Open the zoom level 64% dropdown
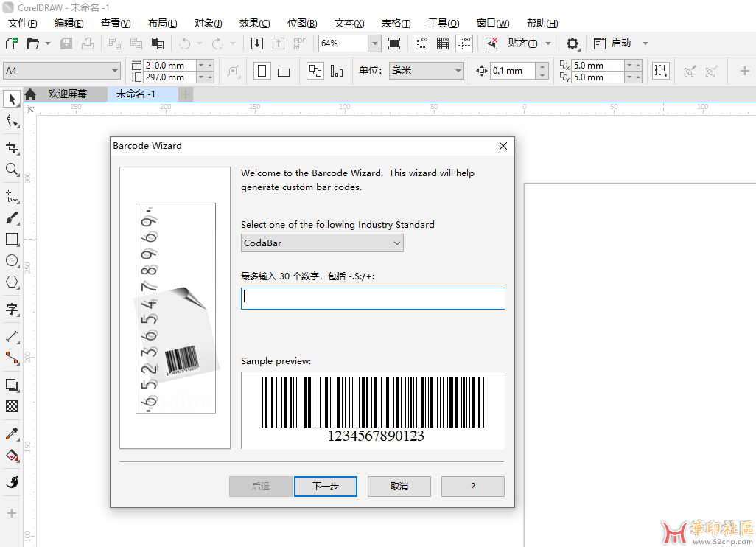756x547 pixels. click(374, 43)
